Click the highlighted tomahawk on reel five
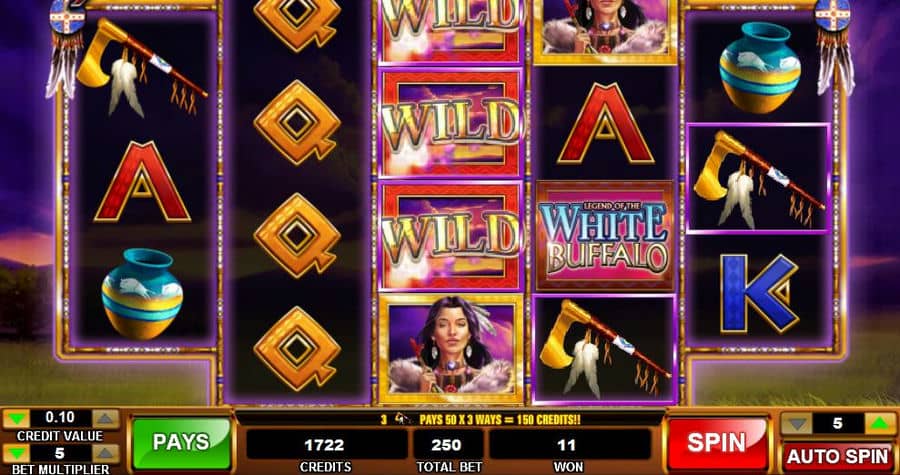 click(758, 178)
